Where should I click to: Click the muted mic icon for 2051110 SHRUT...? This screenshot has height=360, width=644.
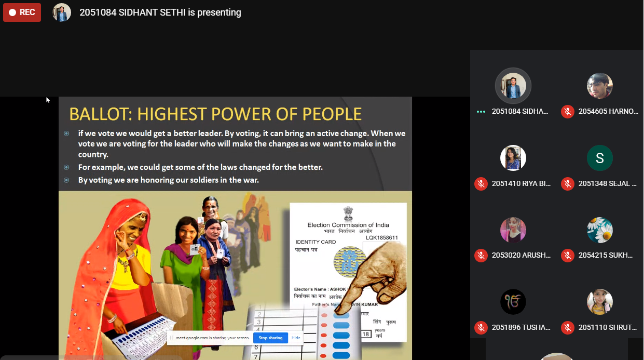point(568,327)
